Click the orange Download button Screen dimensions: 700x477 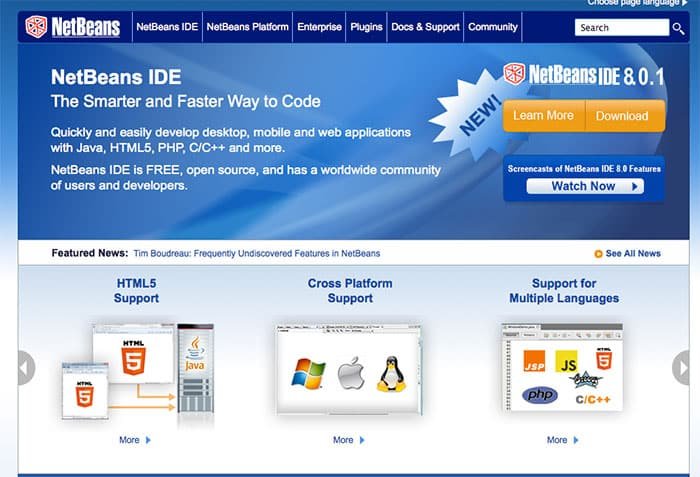[x=625, y=116]
